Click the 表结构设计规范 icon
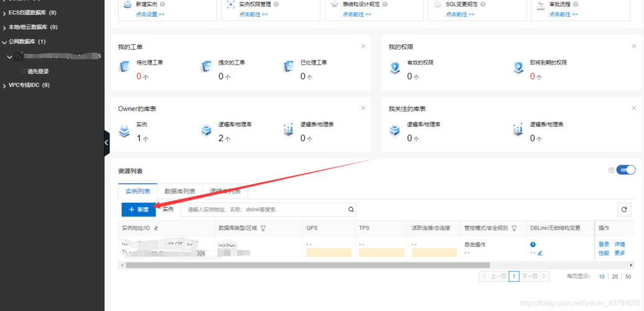Screen dimensions: 644x311 [335, 4]
